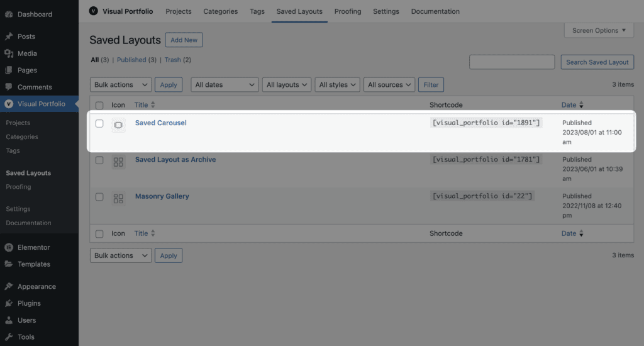
Task: Open the All layouts dropdown
Action: click(287, 85)
